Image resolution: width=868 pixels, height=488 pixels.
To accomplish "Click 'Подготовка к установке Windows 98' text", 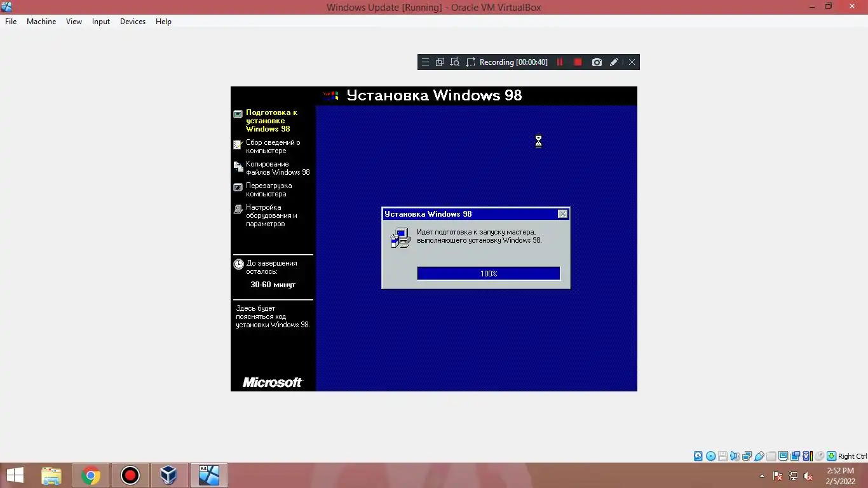I will click(271, 121).
